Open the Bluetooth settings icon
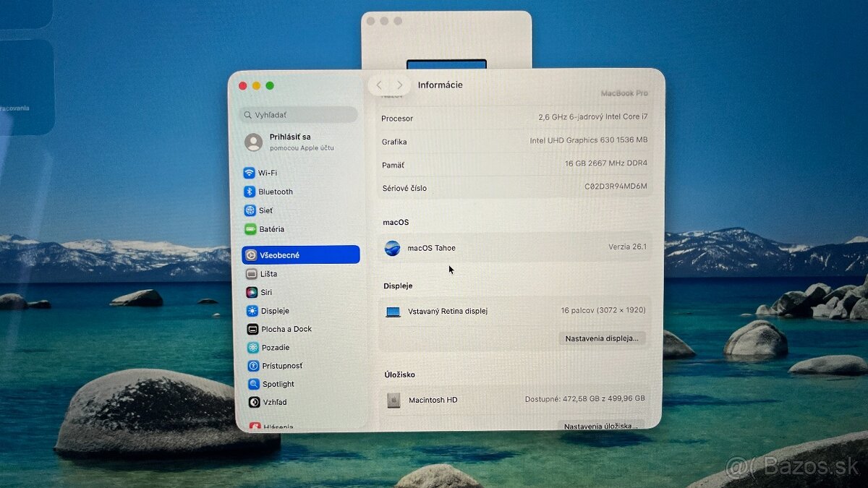The image size is (868, 488). 250,192
